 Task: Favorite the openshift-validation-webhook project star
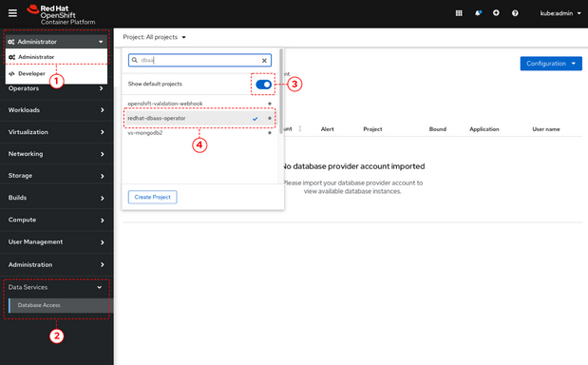[x=269, y=104]
